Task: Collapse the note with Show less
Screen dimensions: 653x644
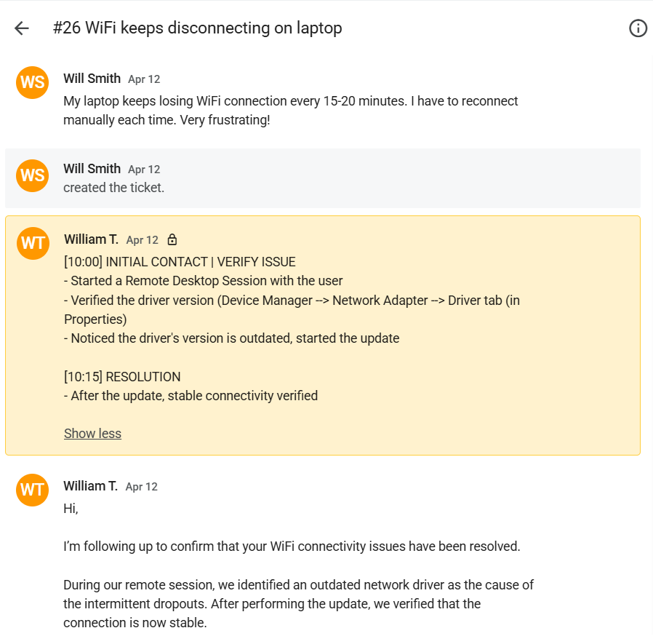Action: (x=92, y=434)
